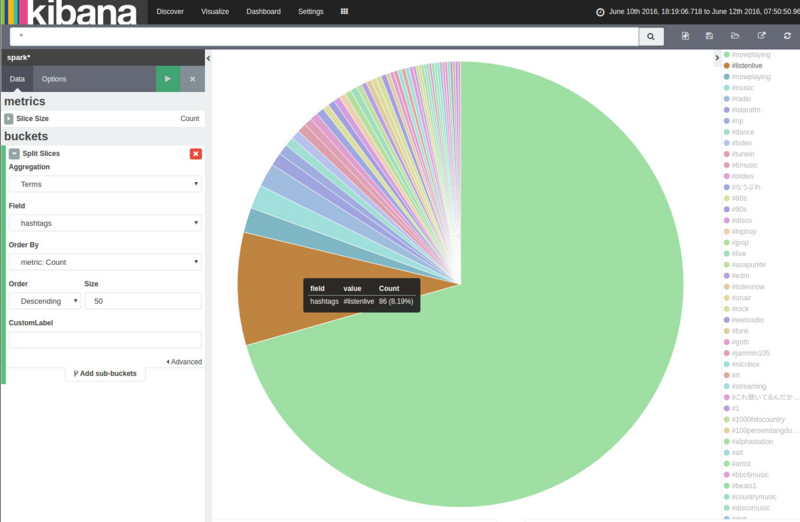
Task: Select #np in the legend
Action: pyautogui.click(x=737, y=121)
